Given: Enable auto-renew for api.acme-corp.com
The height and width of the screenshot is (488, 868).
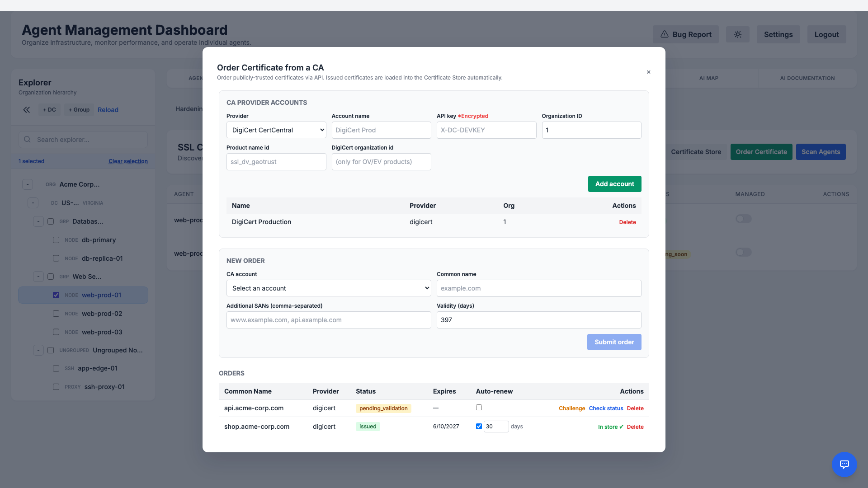Looking at the screenshot, I should pyautogui.click(x=479, y=408).
